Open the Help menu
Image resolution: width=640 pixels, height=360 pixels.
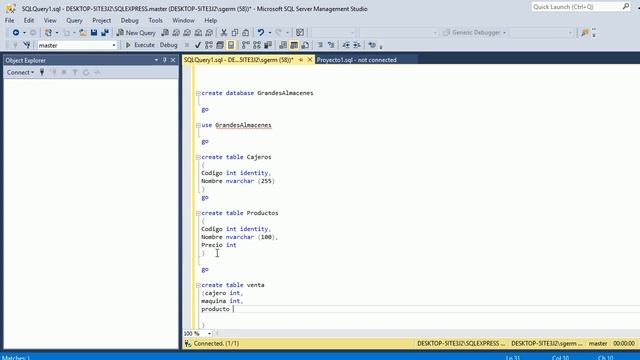(x=210, y=20)
